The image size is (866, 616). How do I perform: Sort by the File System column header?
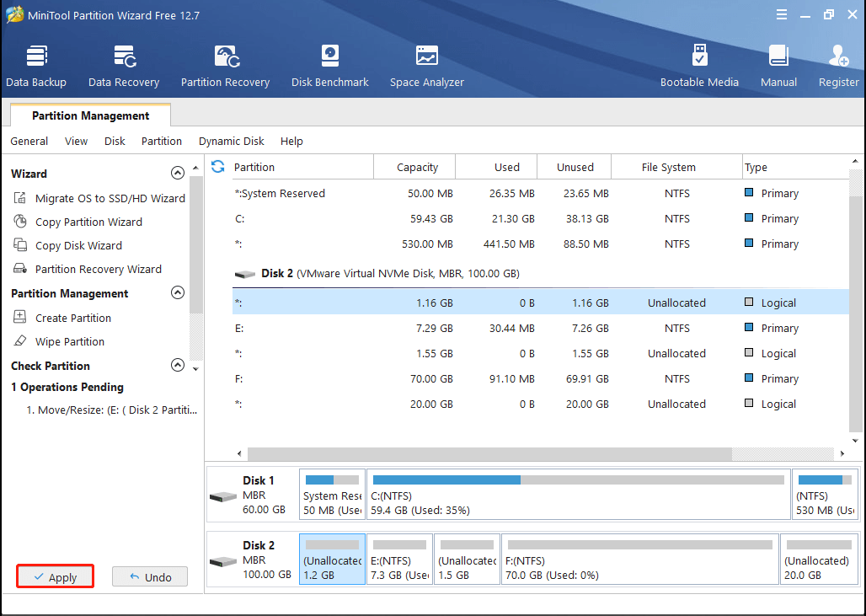pos(676,167)
